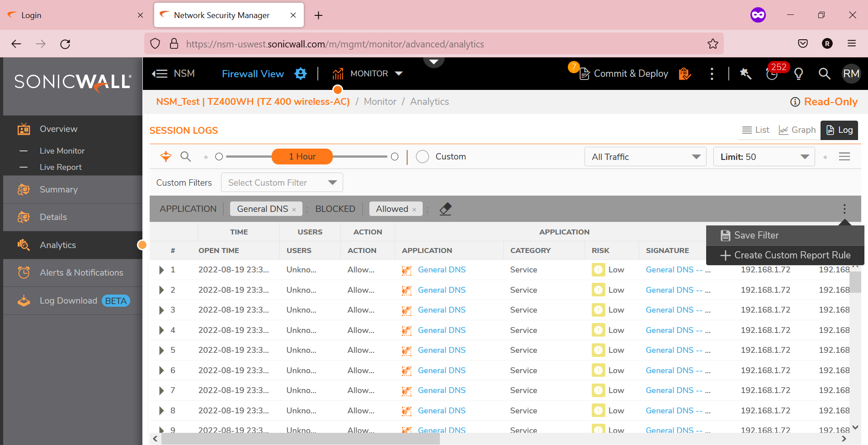Bookmark this page with star icon
868x445 pixels.
(713, 44)
